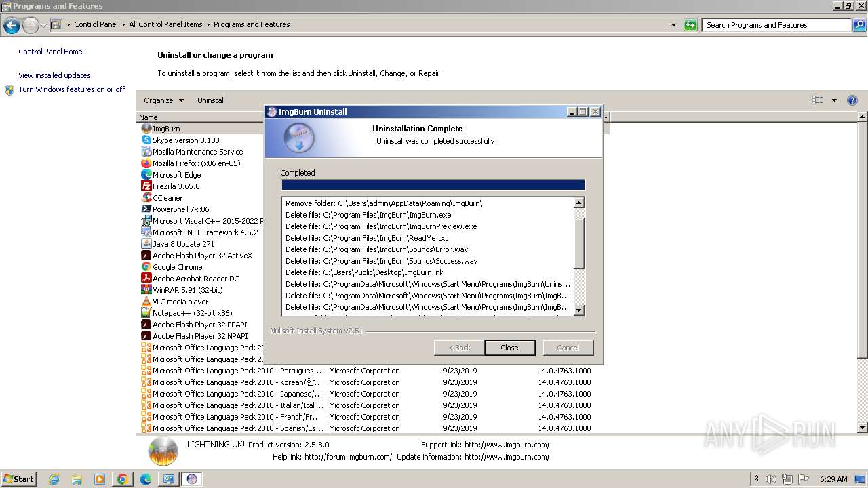868x488 pixels.
Task: Select Microsoft Office Language Pack Korean row
Action: pos(366,382)
